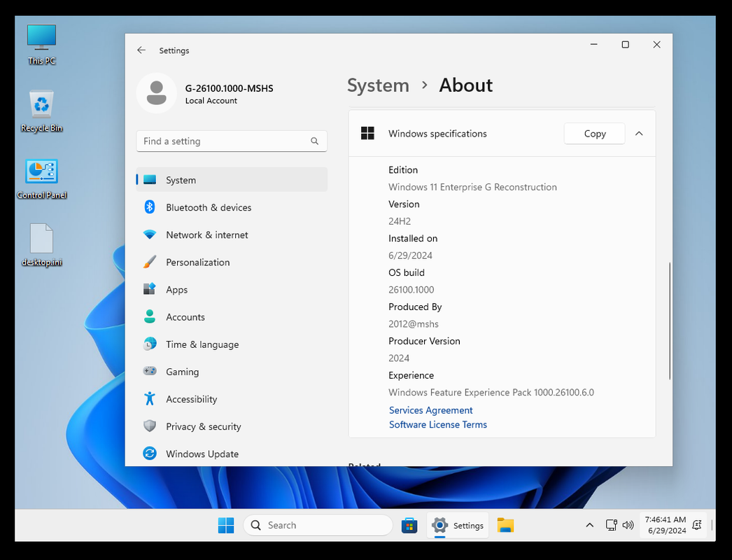Click the Settings page vertical scrollbar

[x=670, y=321]
